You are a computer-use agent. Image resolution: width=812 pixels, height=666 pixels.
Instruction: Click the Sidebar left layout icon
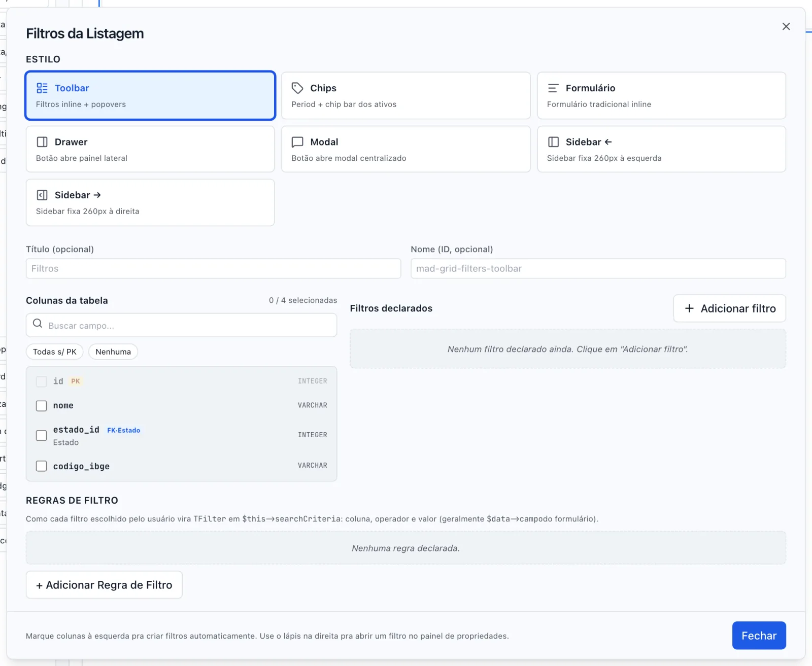tap(553, 142)
